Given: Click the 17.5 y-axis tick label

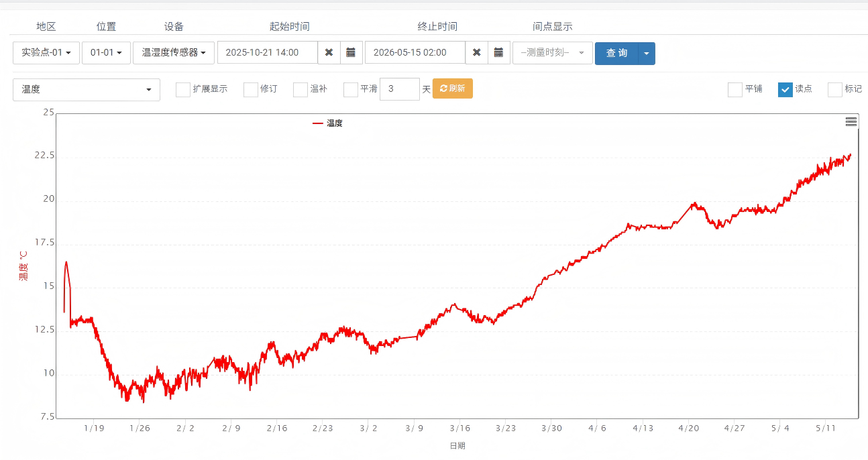Looking at the screenshot, I should coord(44,242).
